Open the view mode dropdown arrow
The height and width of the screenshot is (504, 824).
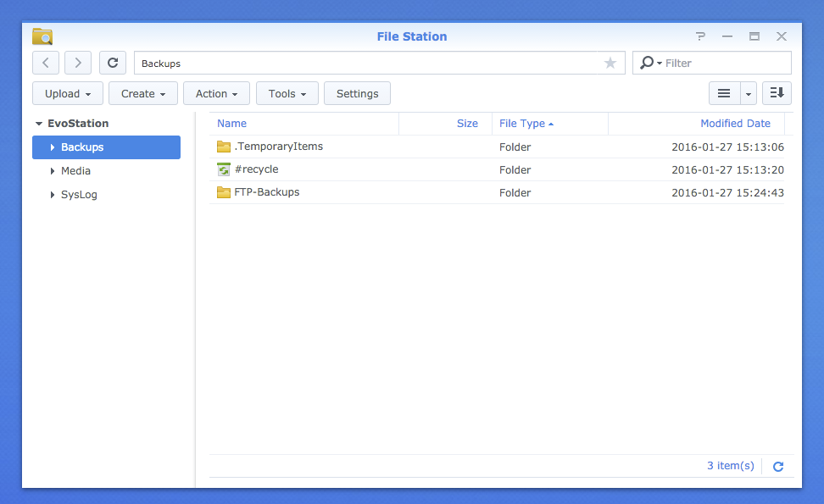point(749,94)
